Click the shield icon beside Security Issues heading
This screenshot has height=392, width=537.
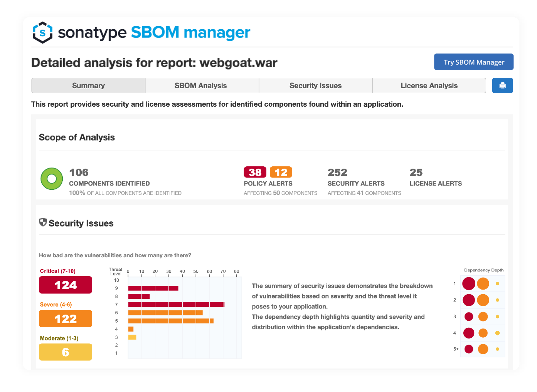42,223
